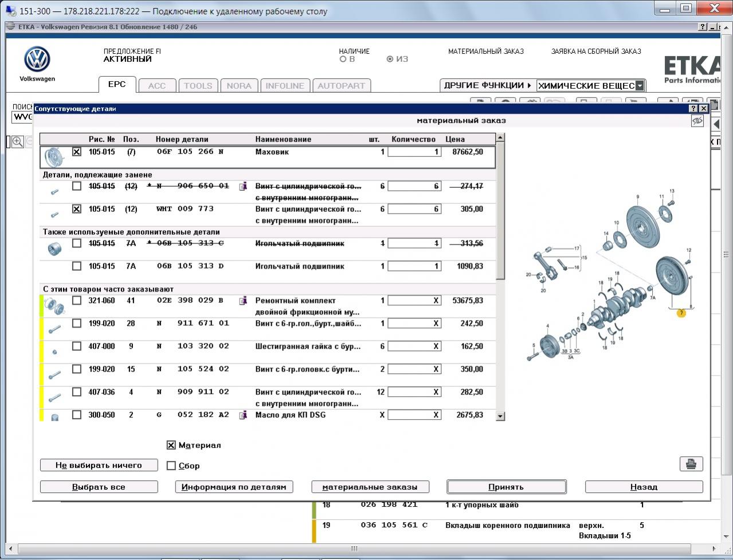Click the printer icon in the dialog

coord(691,464)
